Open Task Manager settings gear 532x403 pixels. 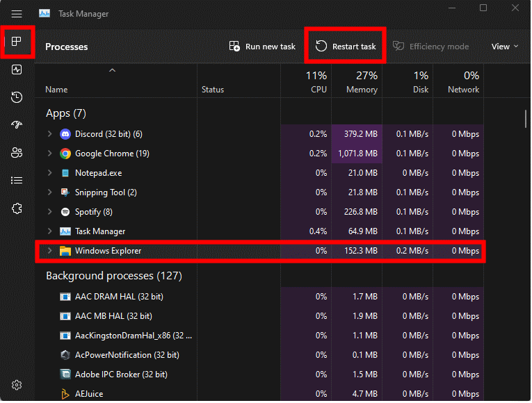17,385
